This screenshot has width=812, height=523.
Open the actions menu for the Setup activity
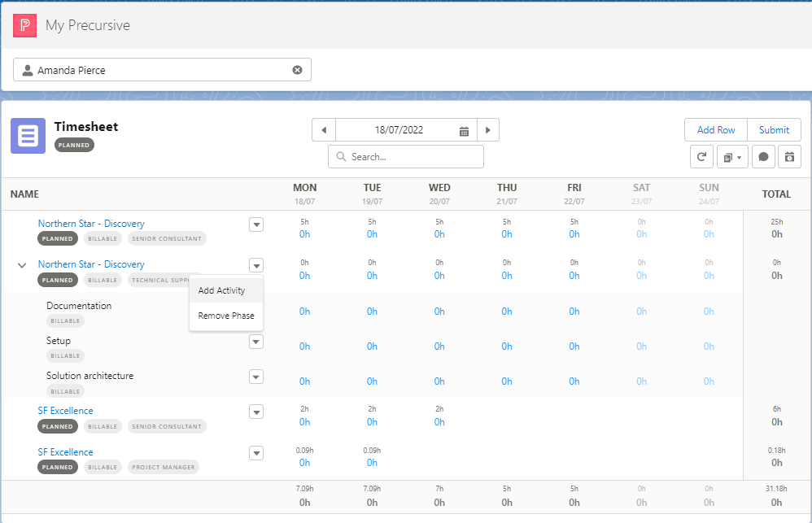tap(256, 342)
